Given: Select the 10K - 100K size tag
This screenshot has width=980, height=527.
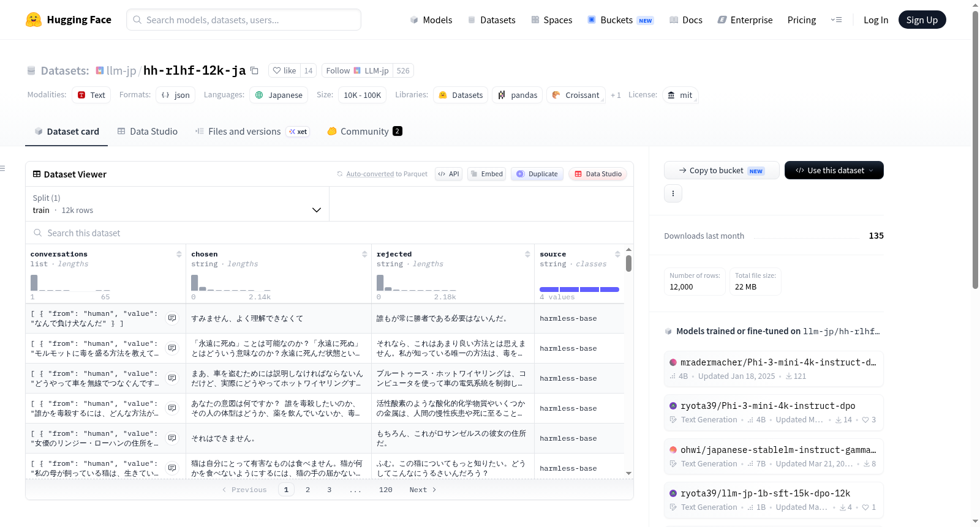Looking at the screenshot, I should 362,95.
